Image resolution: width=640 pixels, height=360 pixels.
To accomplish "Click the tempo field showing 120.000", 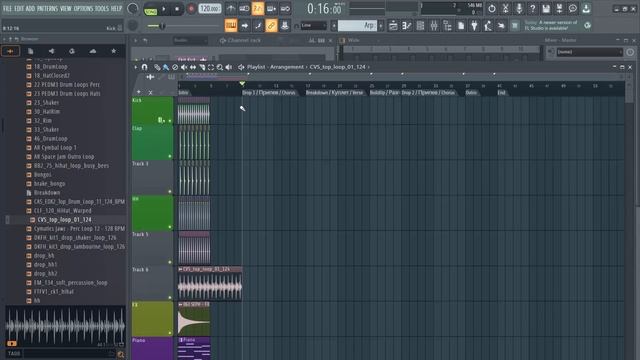I will click(x=210, y=9).
